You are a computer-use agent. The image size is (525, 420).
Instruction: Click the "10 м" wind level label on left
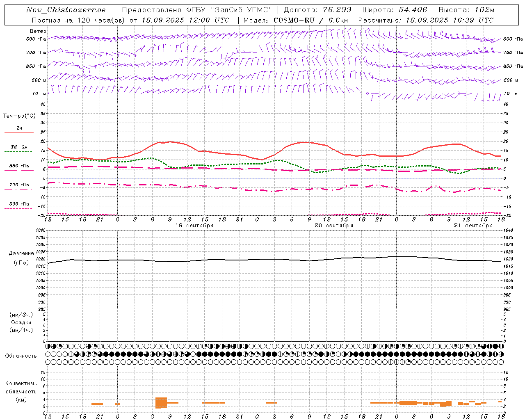click(x=39, y=94)
